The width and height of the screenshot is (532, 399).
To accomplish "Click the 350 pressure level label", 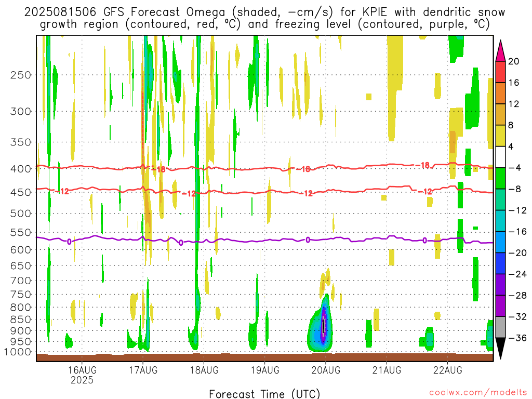I will click(x=21, y=142).
